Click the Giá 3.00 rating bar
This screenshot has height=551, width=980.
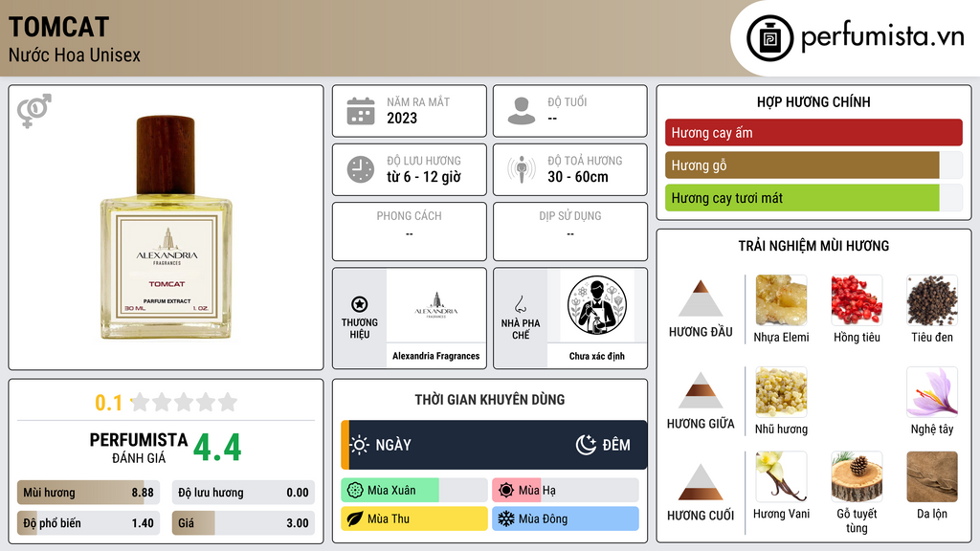coord(243,523)
